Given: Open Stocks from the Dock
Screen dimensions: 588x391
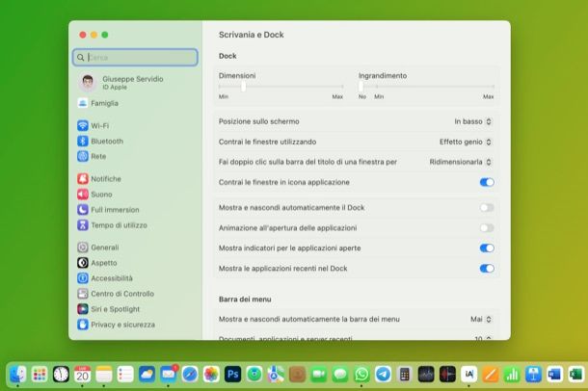Looking at the screenshot, I should [426, 374].
